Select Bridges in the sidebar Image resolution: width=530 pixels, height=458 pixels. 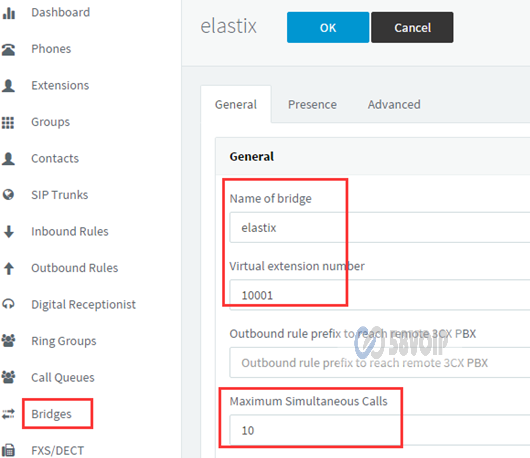51,414
